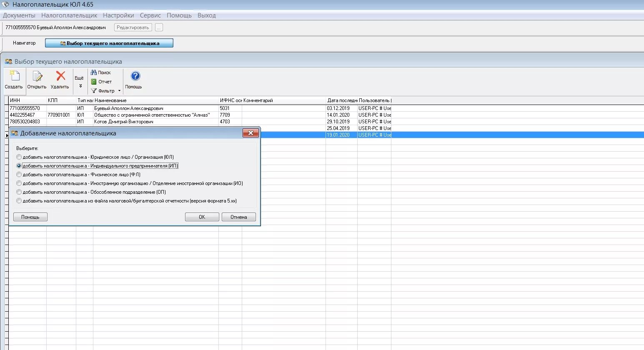Open the Фильтр dropdown arrow
The image size is (644, 350).
[119, 91]
